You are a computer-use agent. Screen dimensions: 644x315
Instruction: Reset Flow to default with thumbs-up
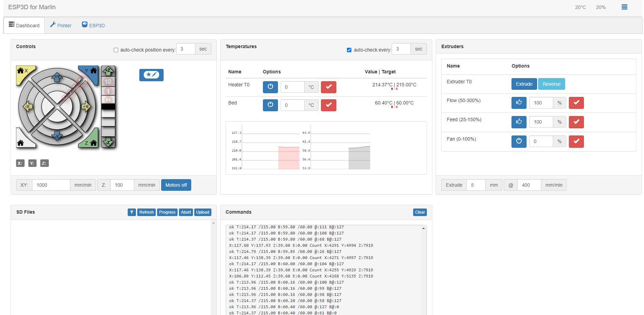(x=519, y=103)
